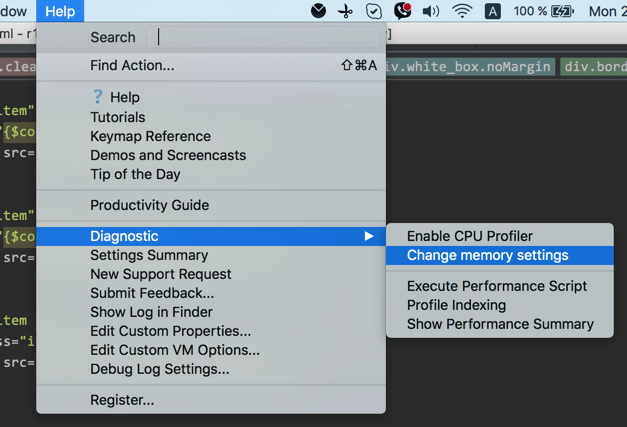Click the Help menu Search field
The height and width of the screenshot is (427, 627).
265,37
